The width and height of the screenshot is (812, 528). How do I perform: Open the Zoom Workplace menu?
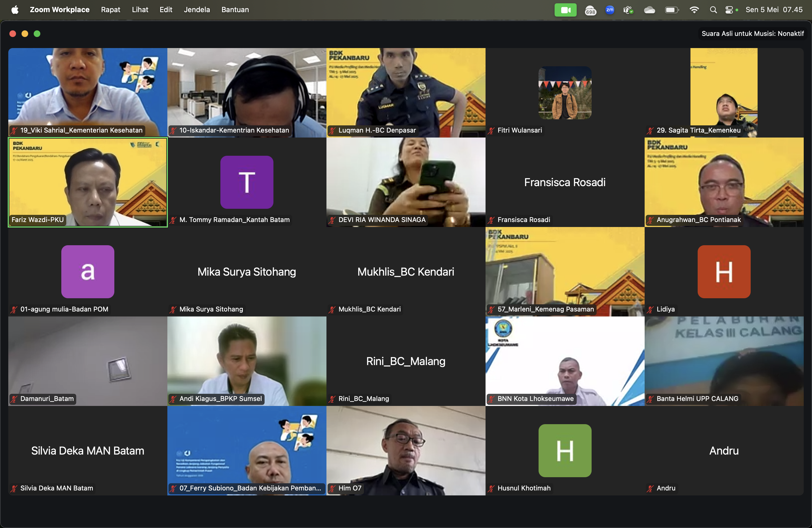point(60,10)
